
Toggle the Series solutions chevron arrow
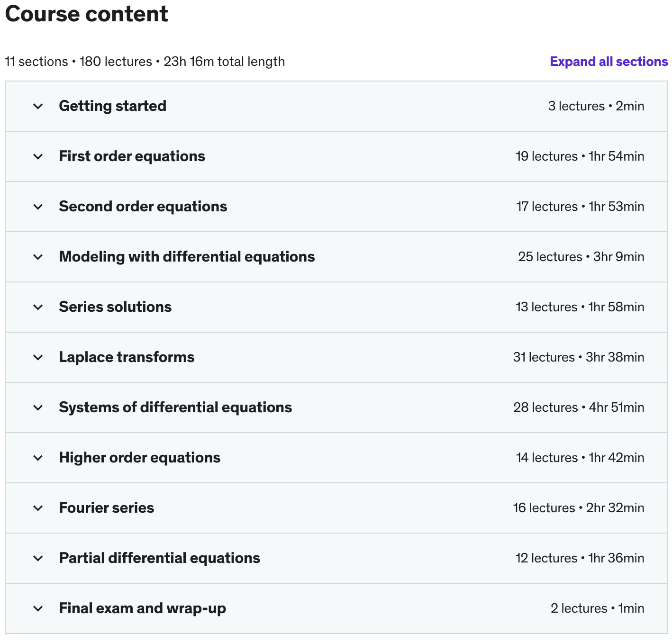tap(38, 307)
